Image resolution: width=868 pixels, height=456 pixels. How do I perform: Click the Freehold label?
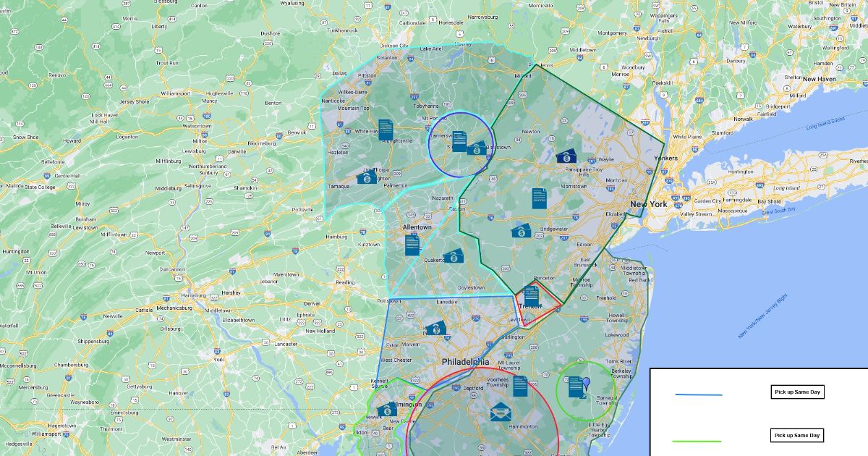[x=606, y=297]
